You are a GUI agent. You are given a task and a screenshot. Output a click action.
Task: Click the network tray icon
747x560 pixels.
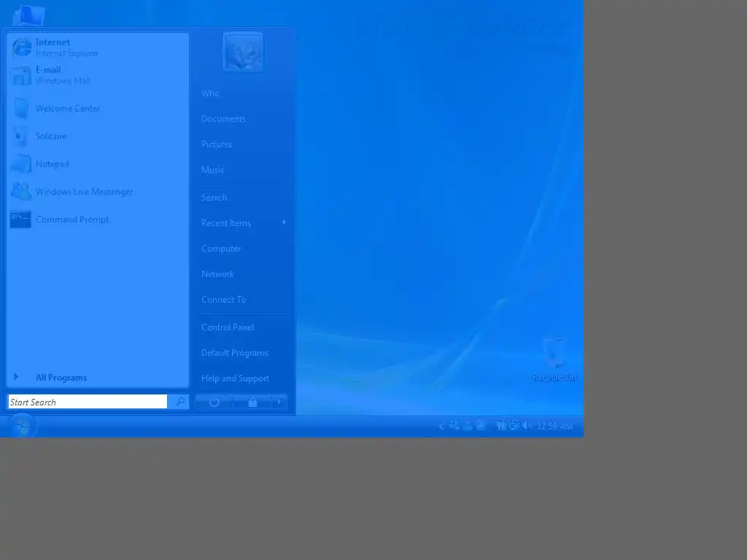pyautogui.click(x=514, y=426)
